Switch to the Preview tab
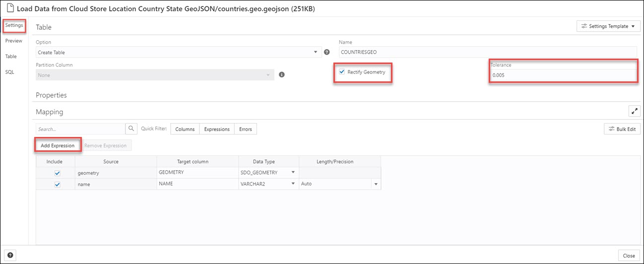The height and width of the screenshot is (264, 644). 14,41
